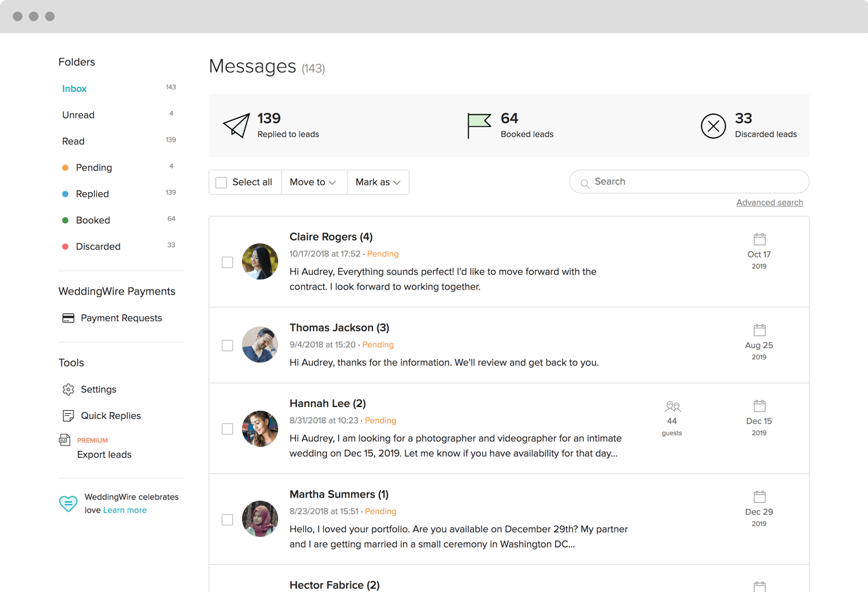Open Hector Fabrice (2) conversation

click(335, 585)
